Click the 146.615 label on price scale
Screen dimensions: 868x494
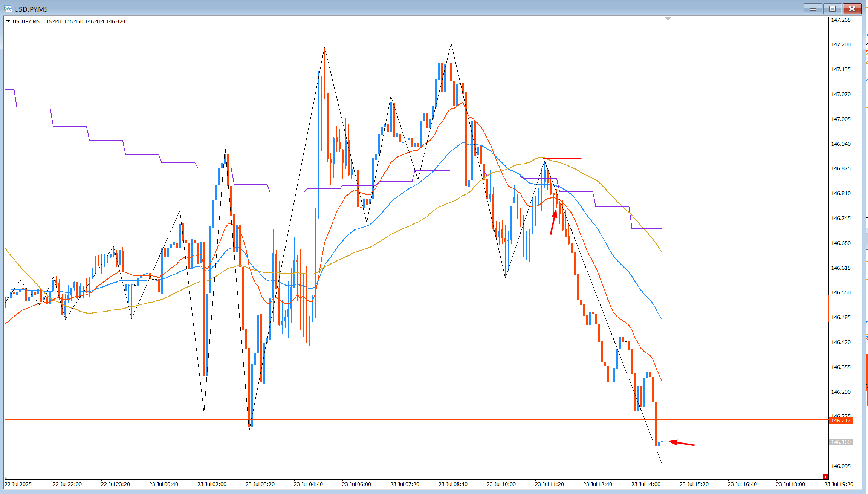click(840, 268)
